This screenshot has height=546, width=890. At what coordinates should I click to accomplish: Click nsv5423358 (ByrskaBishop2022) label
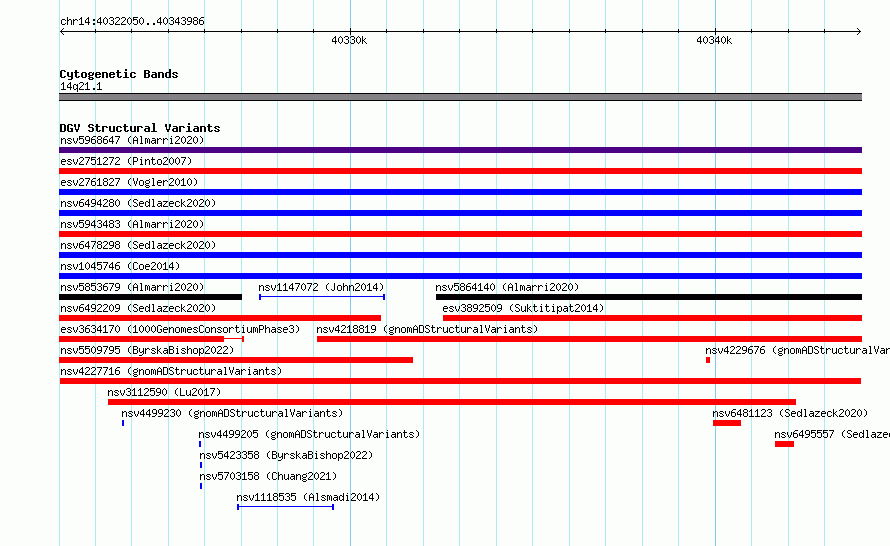286,455
